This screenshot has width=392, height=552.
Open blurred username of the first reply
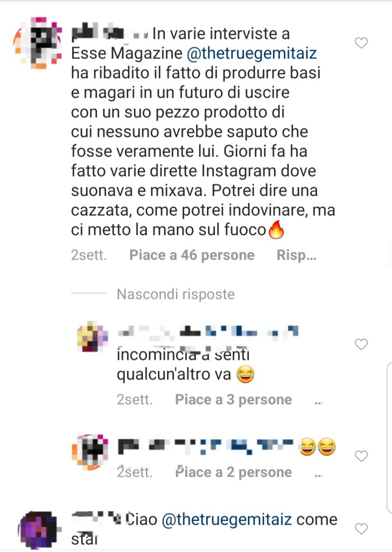point(208,333)
